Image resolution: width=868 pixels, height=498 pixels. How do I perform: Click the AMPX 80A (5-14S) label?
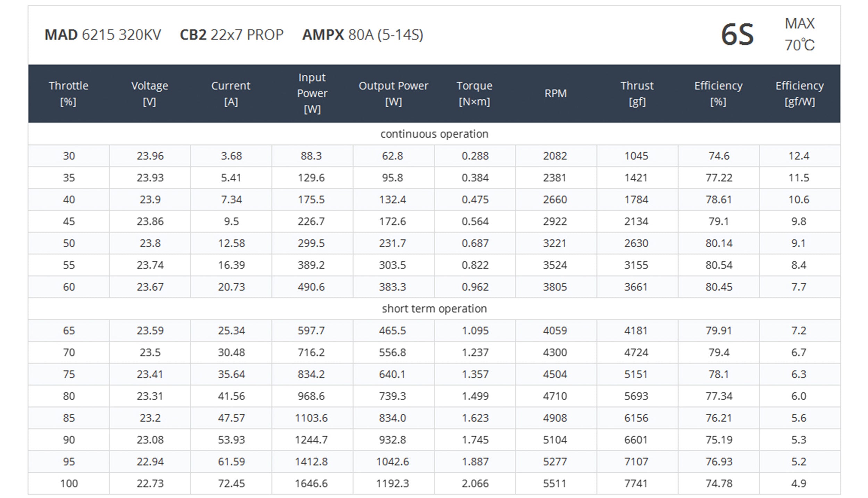coord(362,35)
